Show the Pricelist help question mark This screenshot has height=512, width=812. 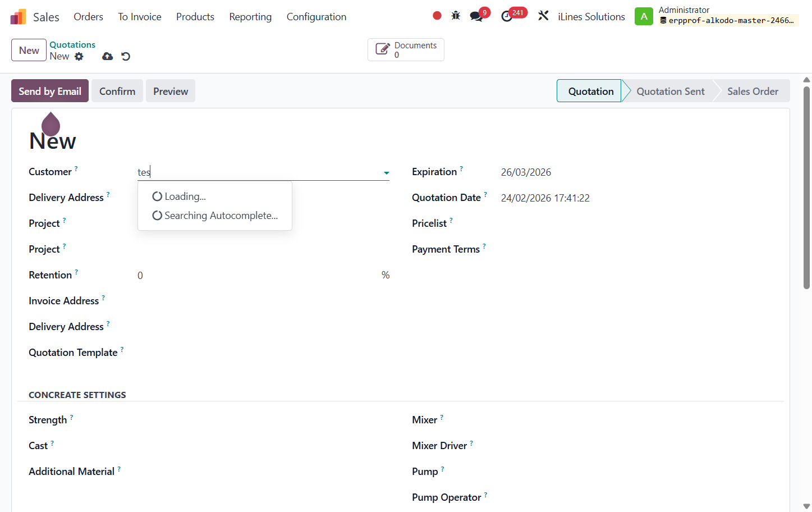click(x=451, y=220)
